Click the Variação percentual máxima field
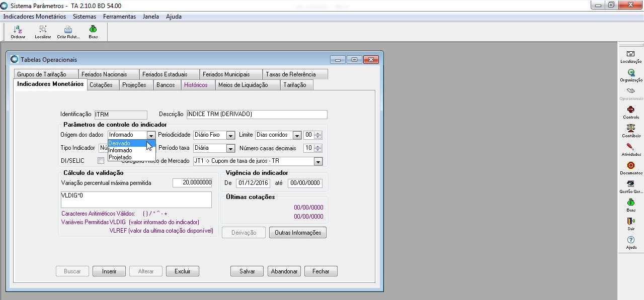This screenshot has width=644, height=300. click(192, 183)
